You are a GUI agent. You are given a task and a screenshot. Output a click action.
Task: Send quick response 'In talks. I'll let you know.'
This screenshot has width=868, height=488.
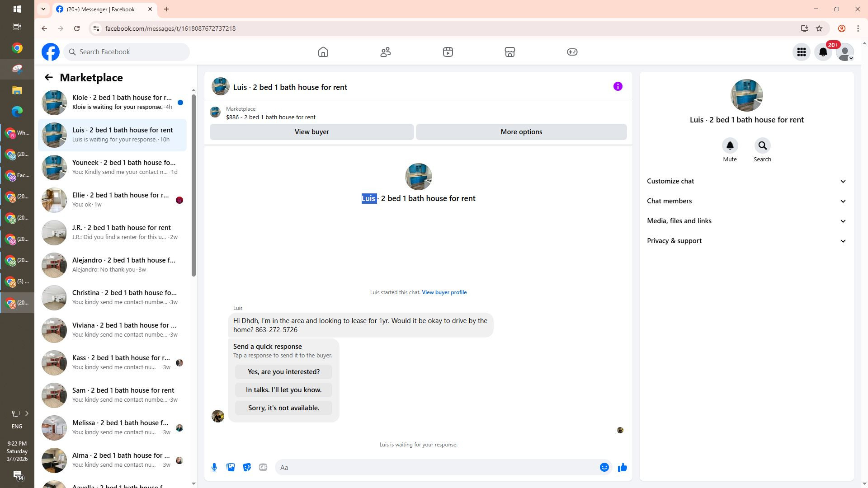(283, 390)
